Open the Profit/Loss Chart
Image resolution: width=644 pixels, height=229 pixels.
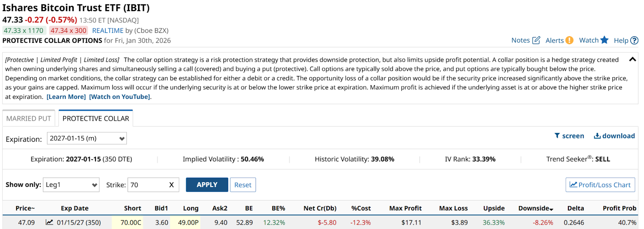click(x=600, y=185)
